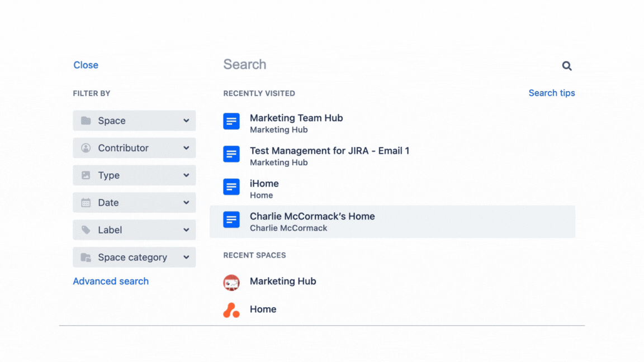Open the Type filter dropdown

186,175
